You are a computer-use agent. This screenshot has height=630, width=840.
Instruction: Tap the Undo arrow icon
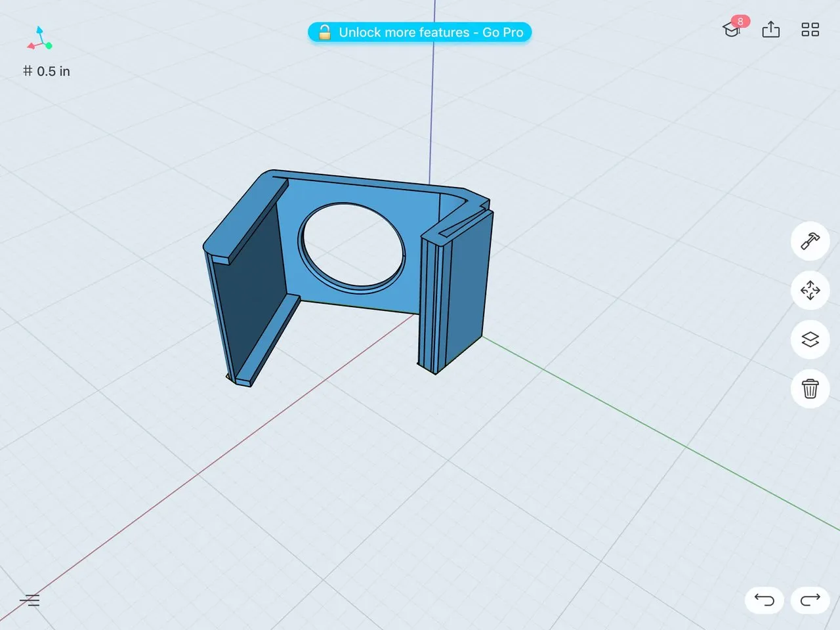tap(763, 600)
